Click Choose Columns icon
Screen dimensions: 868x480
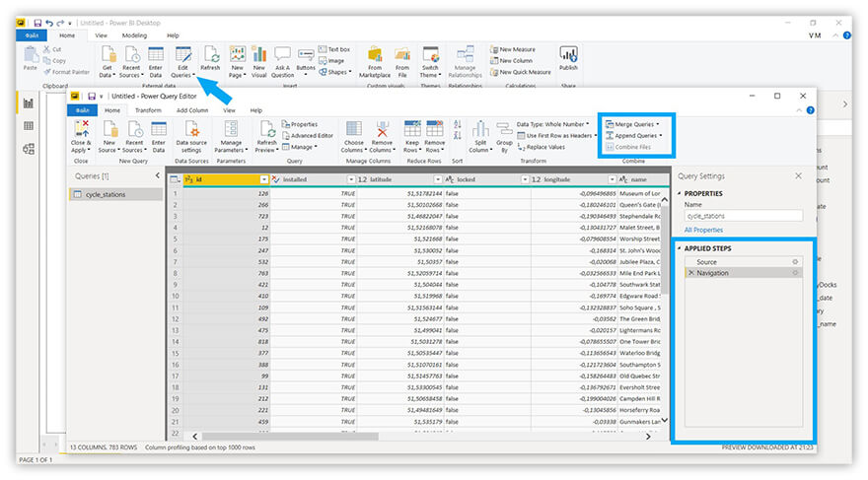354,129
